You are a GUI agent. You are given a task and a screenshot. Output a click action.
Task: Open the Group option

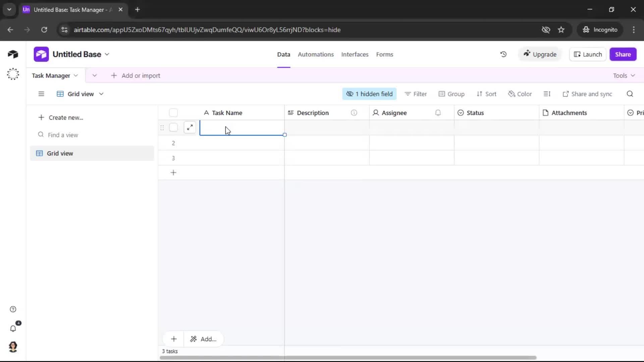tap(451, 94)
